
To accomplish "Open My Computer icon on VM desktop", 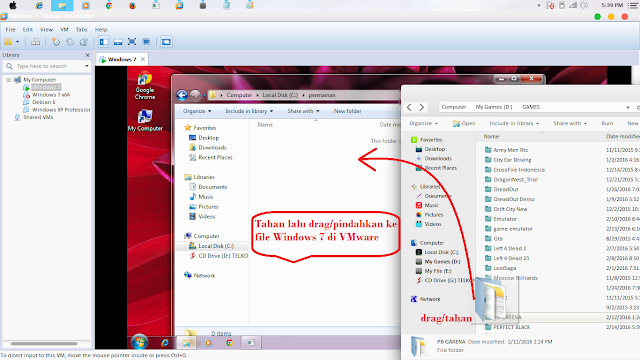I will click(145, 120).
